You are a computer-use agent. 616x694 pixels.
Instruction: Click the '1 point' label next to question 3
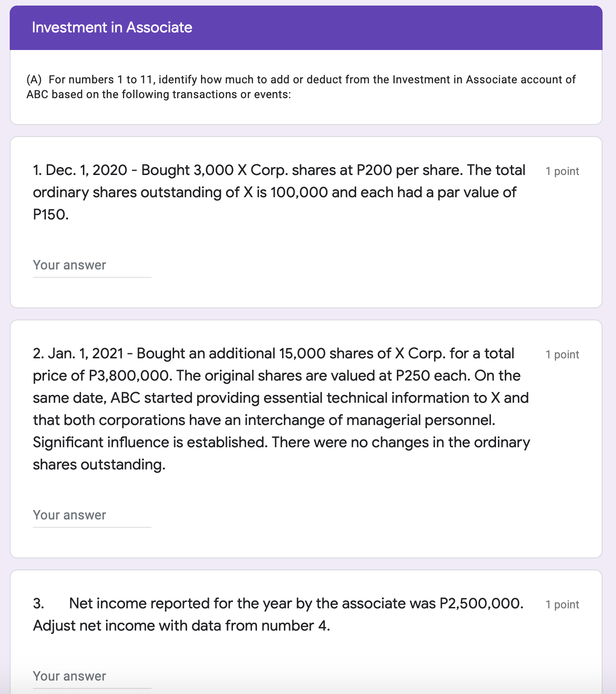coord(562,604)
